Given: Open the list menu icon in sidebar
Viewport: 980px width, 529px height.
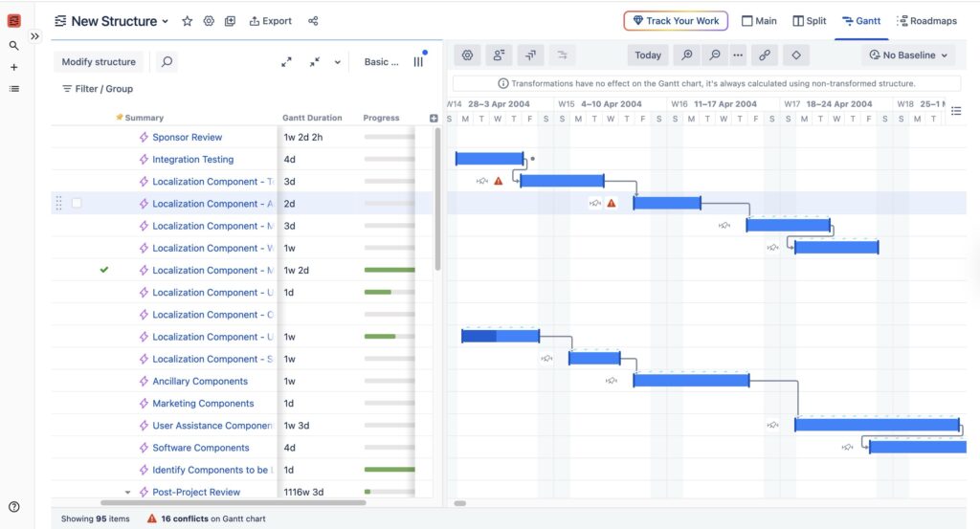Looking at the screenshot, I should click(13, 89).
